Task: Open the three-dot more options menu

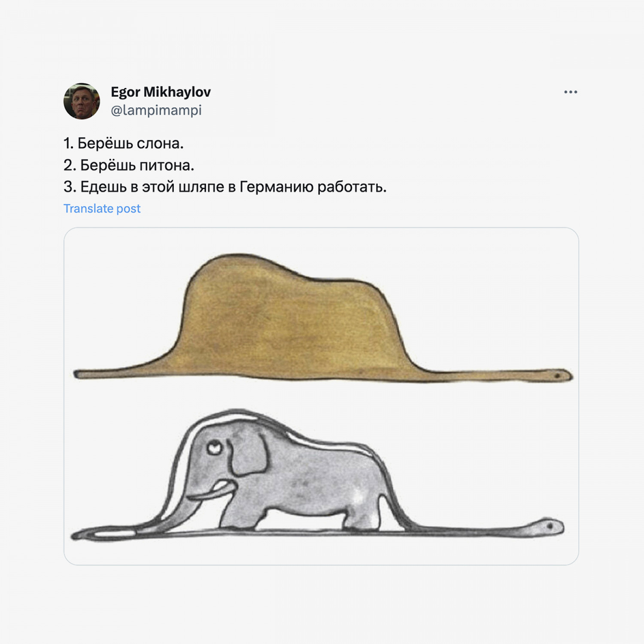Action: pyautogui.click(x=570, y=92)
